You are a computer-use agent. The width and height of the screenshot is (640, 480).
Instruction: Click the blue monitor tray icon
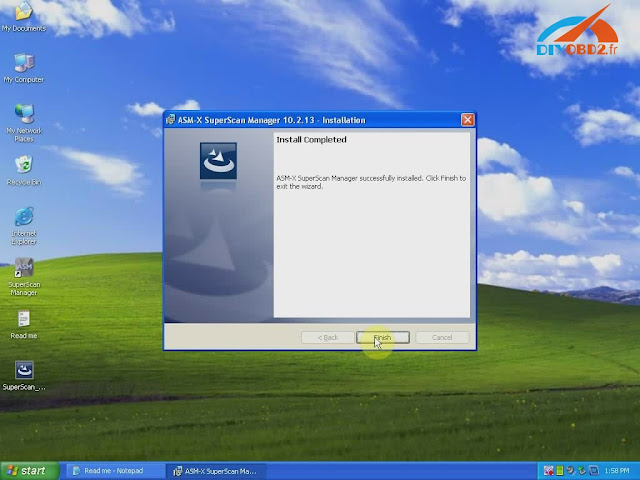[593, 471]
